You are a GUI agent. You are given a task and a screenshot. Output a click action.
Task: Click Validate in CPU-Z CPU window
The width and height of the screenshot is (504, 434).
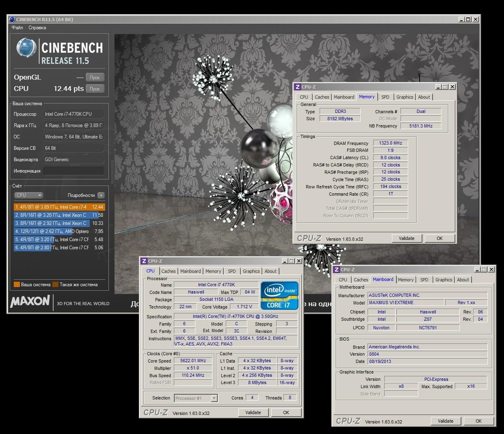click(253, 412)
